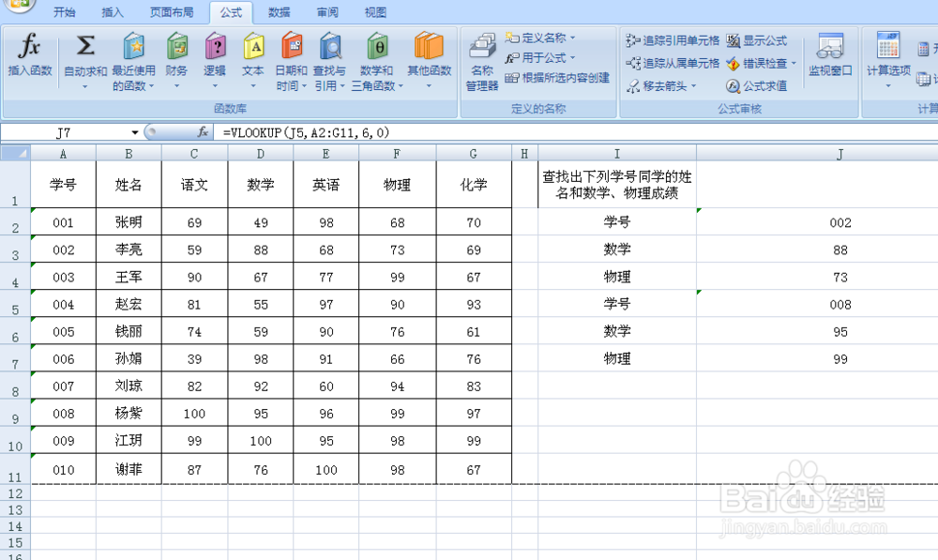The image size is (938, 560).
Task: Expand the Use in Formula dropdown arrow
Action: [572, 58]
